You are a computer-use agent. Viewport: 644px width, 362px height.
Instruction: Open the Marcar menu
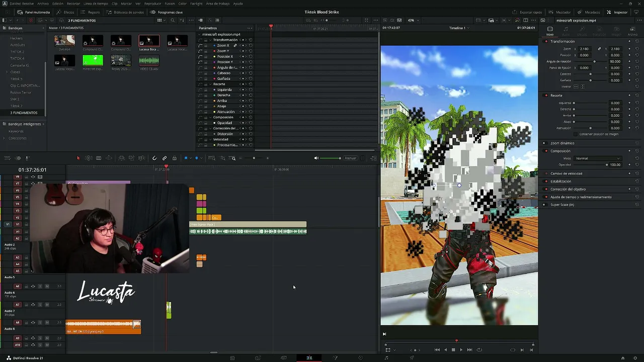pyautogui.click(x=126, y=4)
